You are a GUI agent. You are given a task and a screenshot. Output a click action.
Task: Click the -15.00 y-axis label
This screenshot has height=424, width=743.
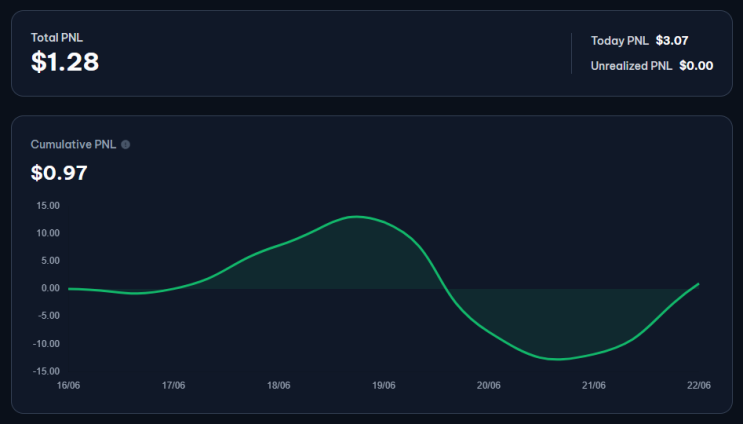tap(46, 371)
